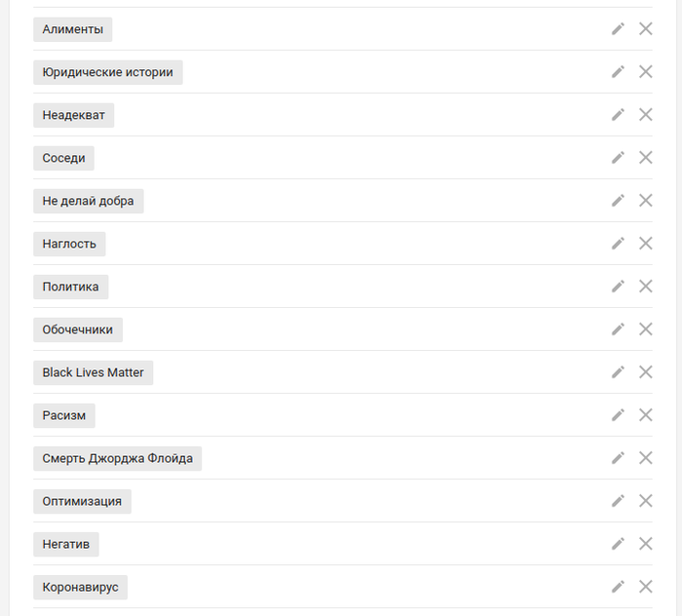Viewport: 682px width, 616px height.
Task: Edit the Алименты tag with pencil icon
Action: (618, 29)
